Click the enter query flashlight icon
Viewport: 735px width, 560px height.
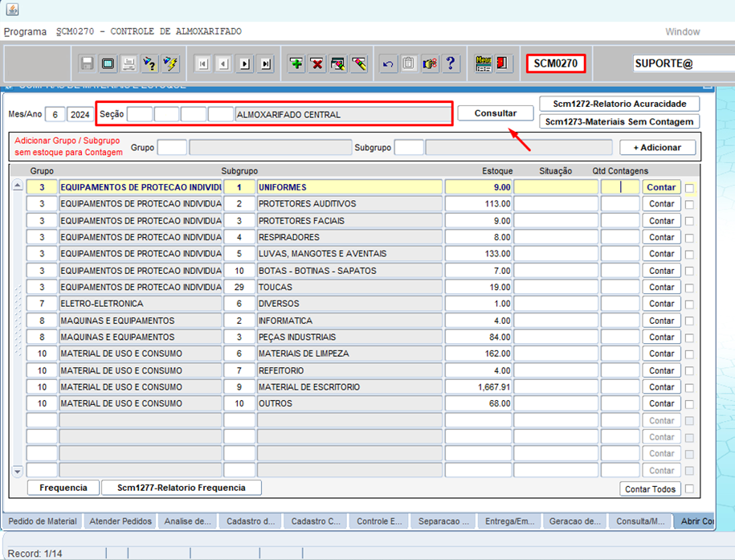click(150, 63)
